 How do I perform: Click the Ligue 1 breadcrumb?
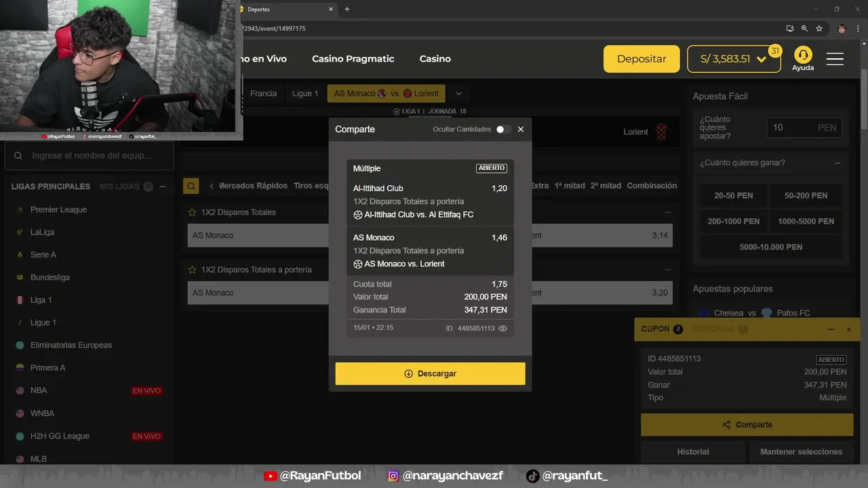pyautogui.click(x=305, y=94)
